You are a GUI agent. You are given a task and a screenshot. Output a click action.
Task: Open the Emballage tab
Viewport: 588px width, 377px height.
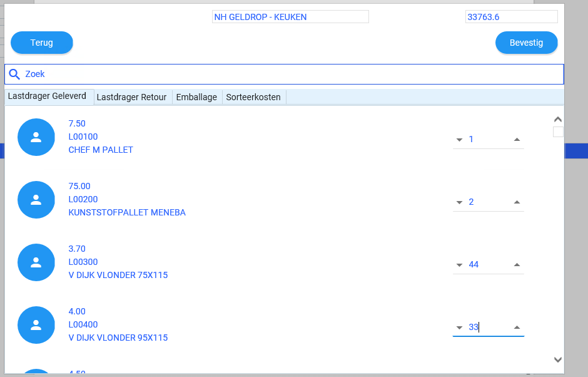click(x=196, y=97)
